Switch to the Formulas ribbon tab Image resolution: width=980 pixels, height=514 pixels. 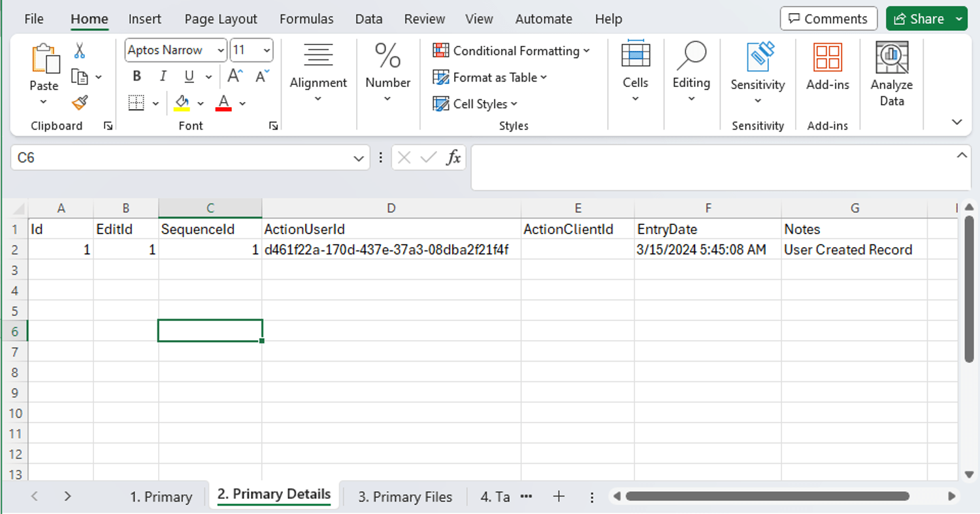pyautogui.click(x=306, y=19)
